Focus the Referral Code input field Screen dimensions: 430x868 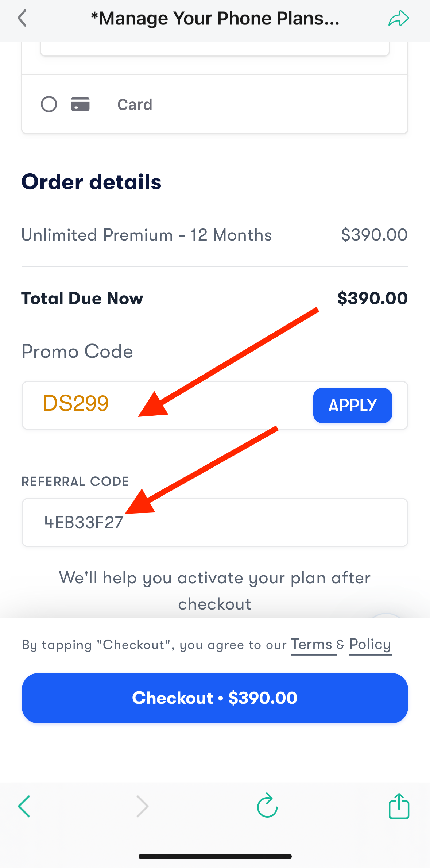[x=215, y=522]
